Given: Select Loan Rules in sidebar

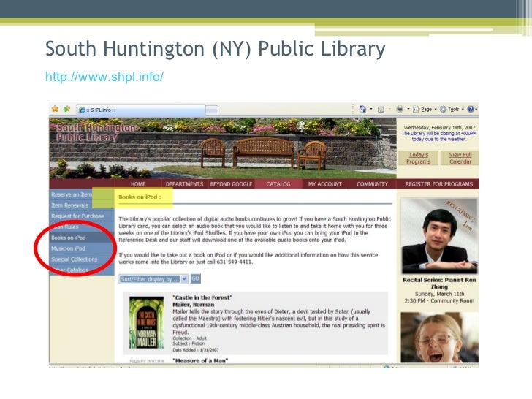Looking at the screenshot, I should tap(82, 227).
